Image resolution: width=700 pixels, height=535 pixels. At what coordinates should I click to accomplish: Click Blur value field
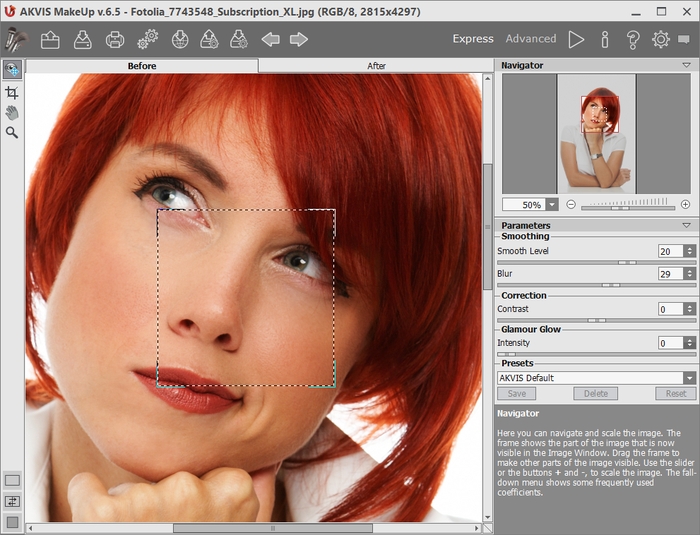click(671, 274)
